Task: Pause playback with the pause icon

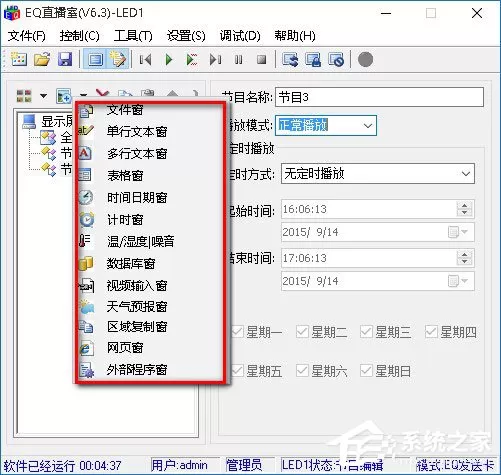Action: (x=238, y=60)
